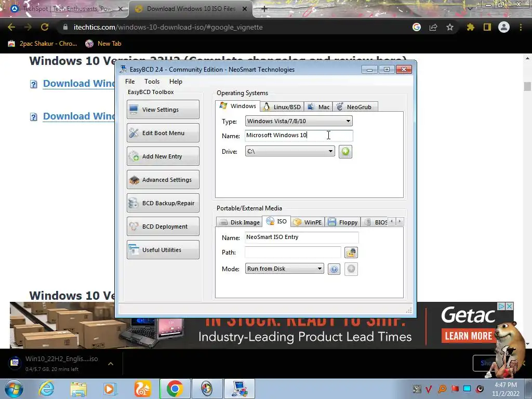Viewport: 532px width, 399px height.
Task: Click the browse icon next to Path field
Action: [x=351, y=252]
